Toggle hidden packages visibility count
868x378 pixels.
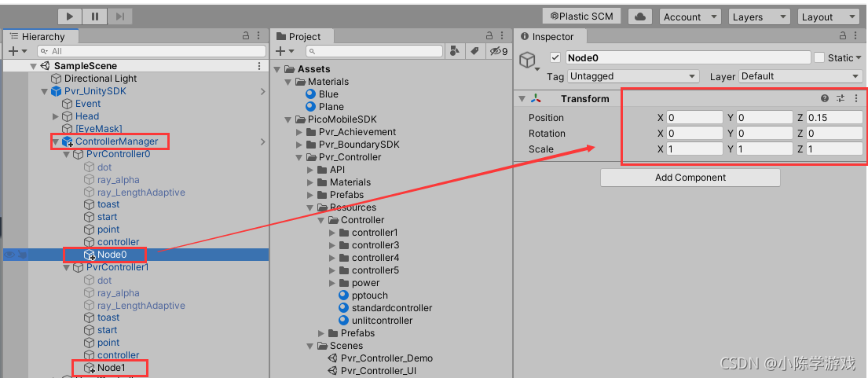click(498, 51)
